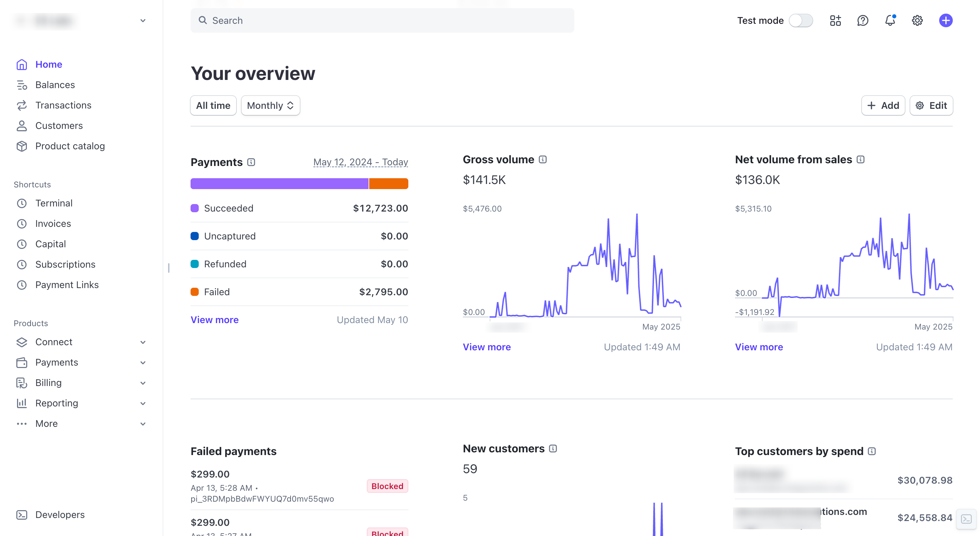The width and height of the screenshot is (980, 536).
Task: Click the Failed $2,795.00 row
Action: [299, 292]
